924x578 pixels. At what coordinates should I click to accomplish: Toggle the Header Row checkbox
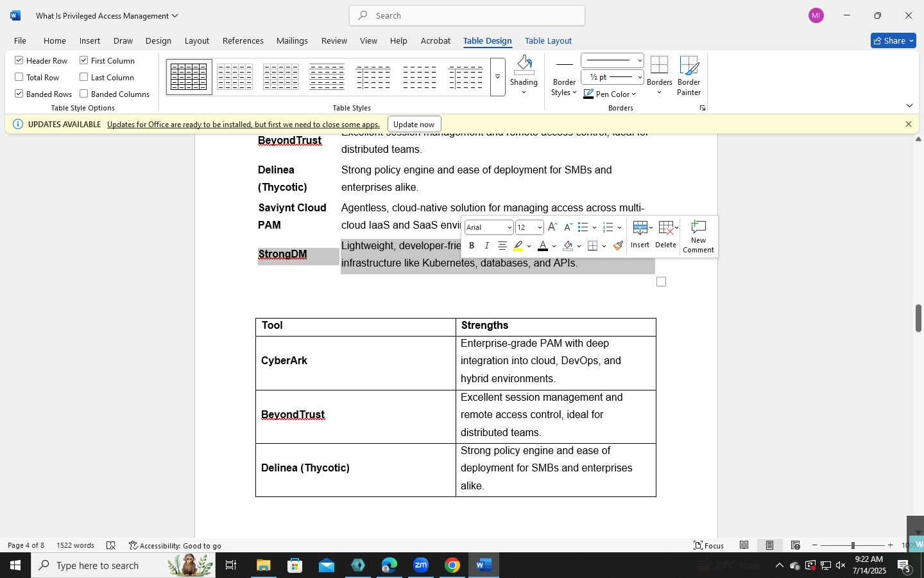point(41,60)
